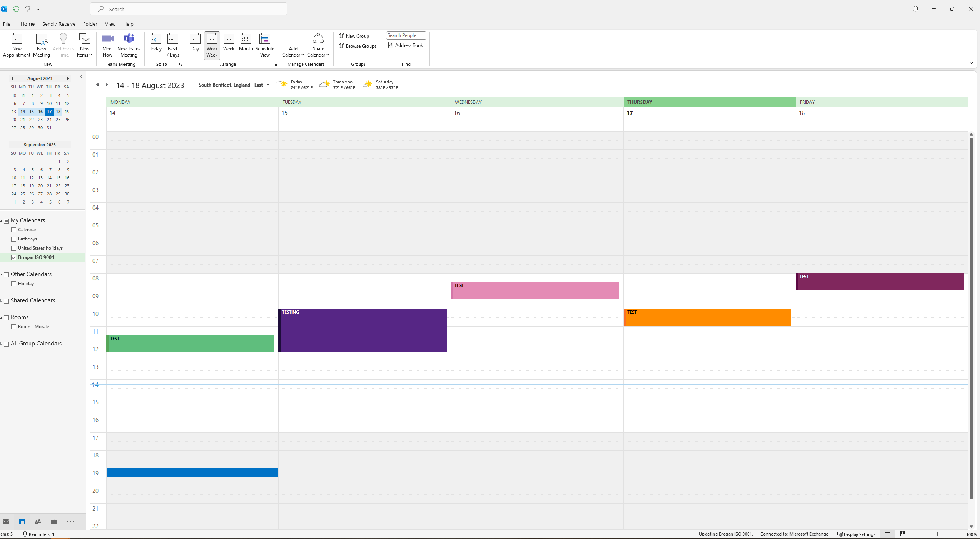Viewport: 980px width, 539px height.
Task: Uncheck the Brogan ISO 9001 calendar
Action: tap(14, 257)
